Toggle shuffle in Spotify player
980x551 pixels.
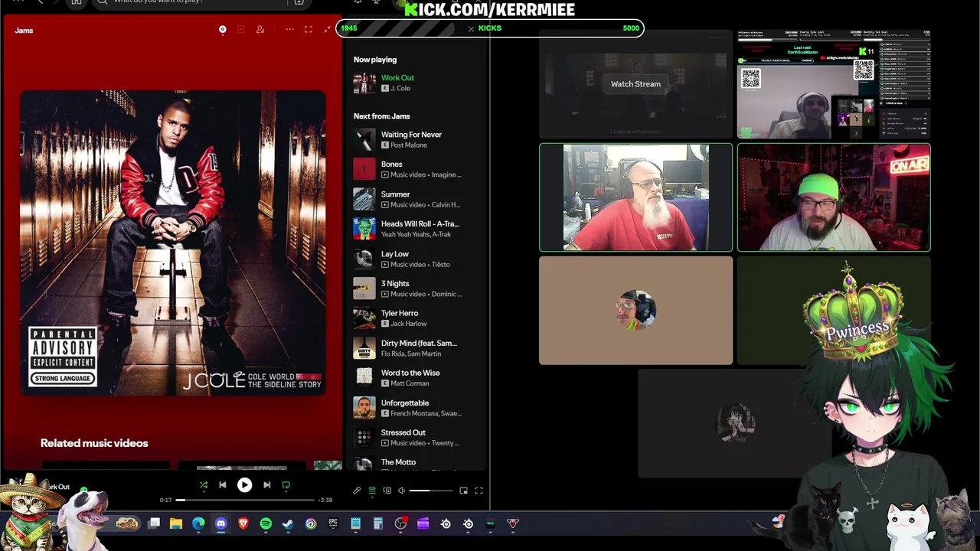204,485
